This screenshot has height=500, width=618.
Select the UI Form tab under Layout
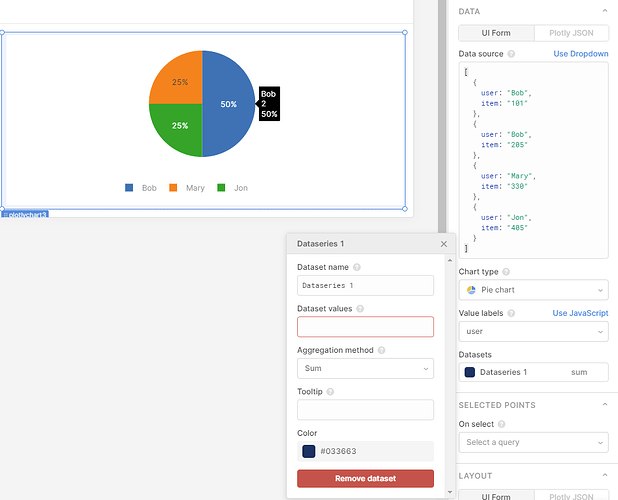point(496,496)
